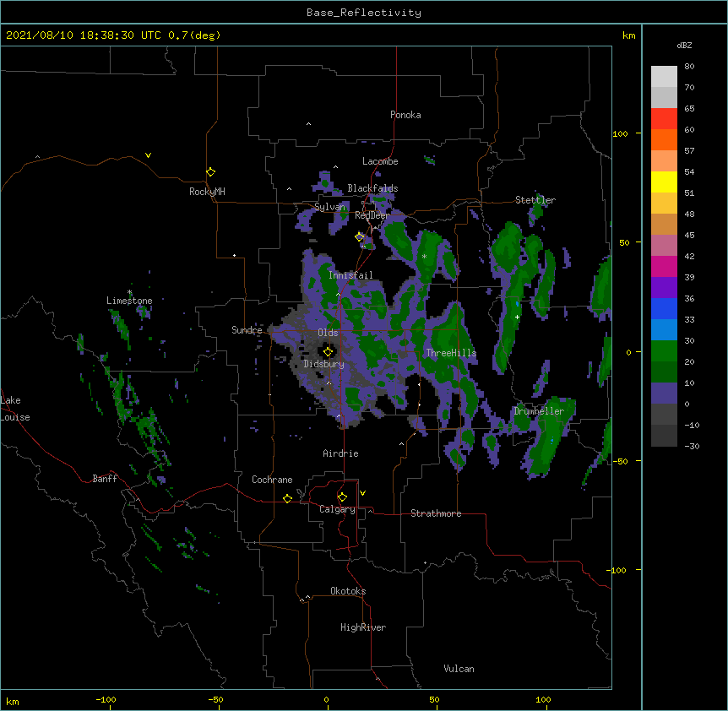Click the white asterisk east of Innisfail
Screen dimensions: 728x711
[x=424, y=256]
